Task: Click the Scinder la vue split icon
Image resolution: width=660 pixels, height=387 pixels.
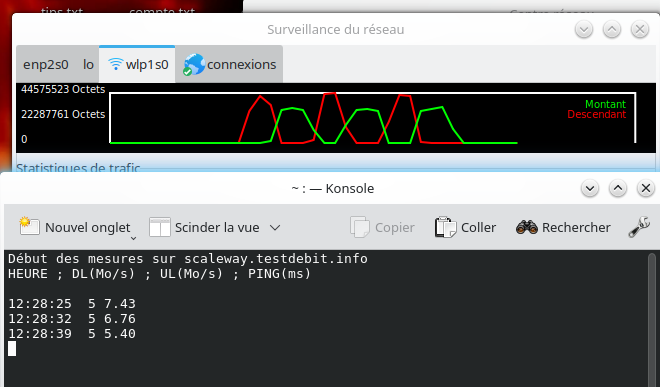Action: pos(160,227)
